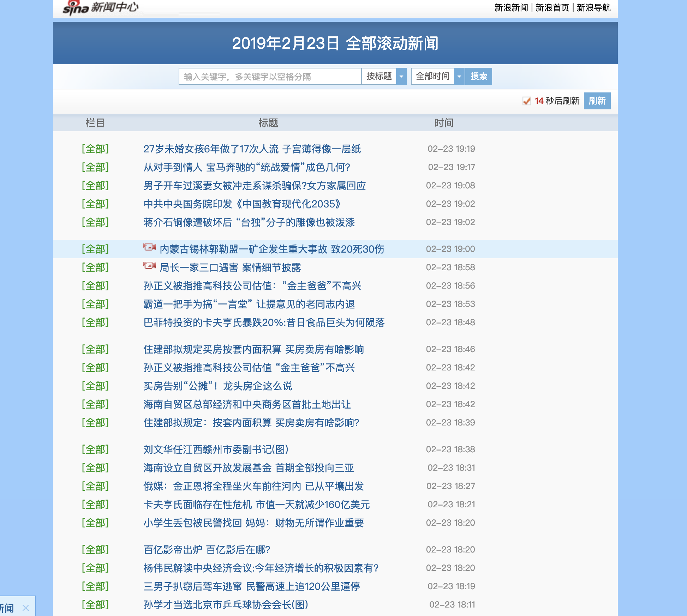Open 孙学才当选北京市乒乓球协会会长 headline
This screenshot has height=616, width=687.
pos(226,605)
